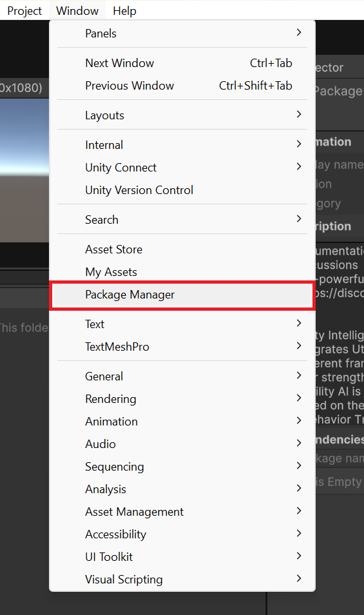This screenshot has height=615, width=364.
Task: Open the UI Toolkit submenu
Action: point(182,558)
